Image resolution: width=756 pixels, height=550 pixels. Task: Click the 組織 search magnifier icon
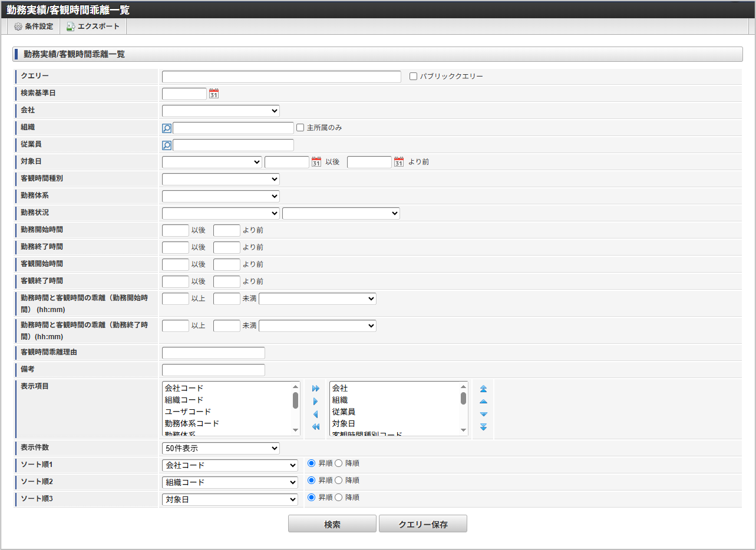(x=167, y=128)
